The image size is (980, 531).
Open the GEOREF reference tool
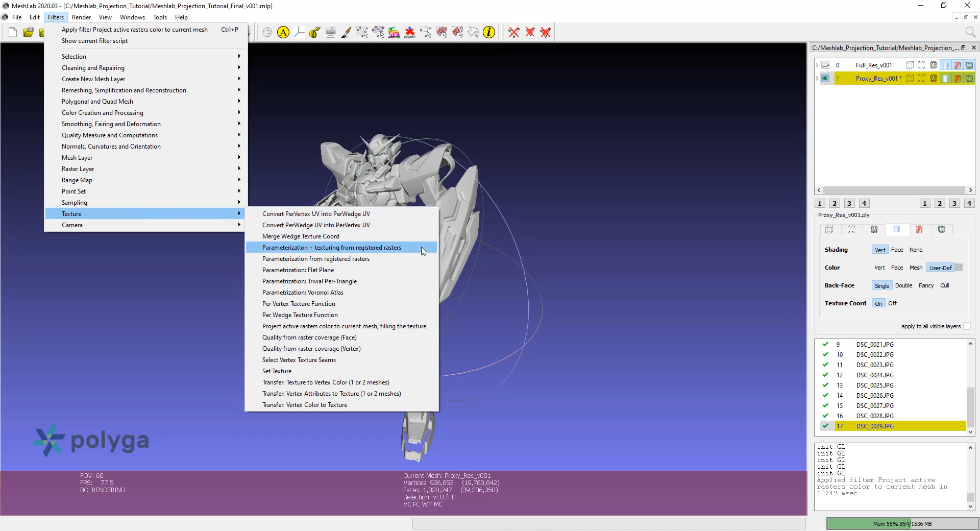point(410,33)
